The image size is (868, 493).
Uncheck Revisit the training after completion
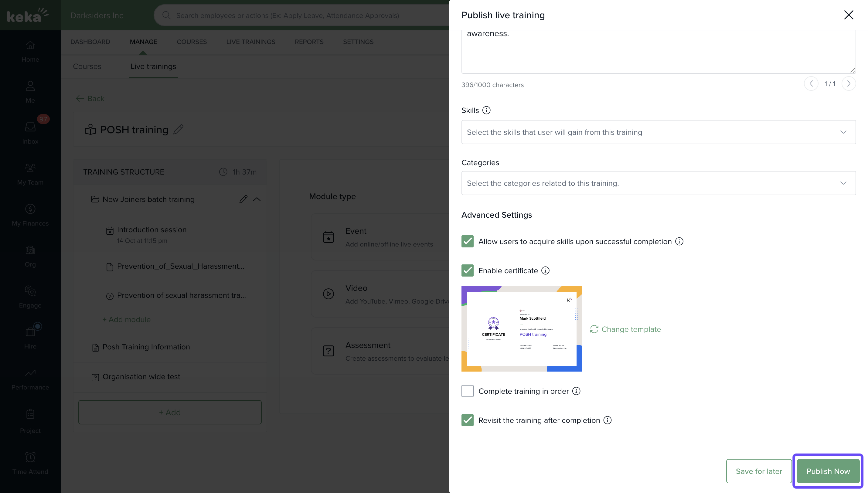pyautogui.click(x=467, y=420)
